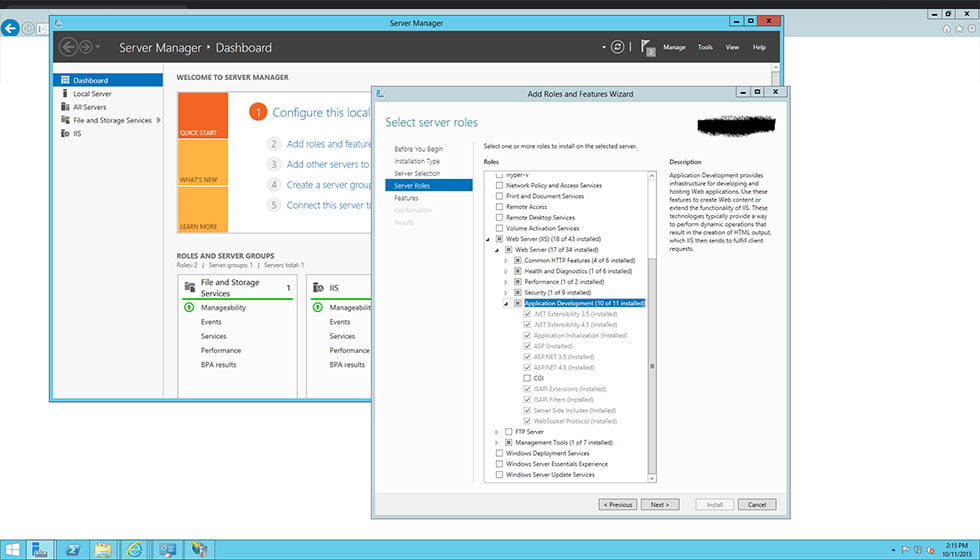Click Add roles and features link

329,144
